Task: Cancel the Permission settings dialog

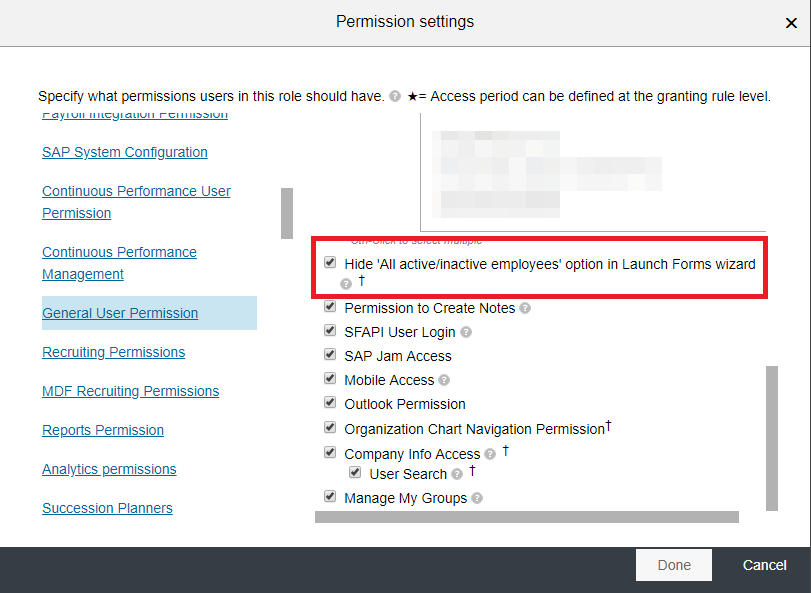Action: [x=764, y=565]
